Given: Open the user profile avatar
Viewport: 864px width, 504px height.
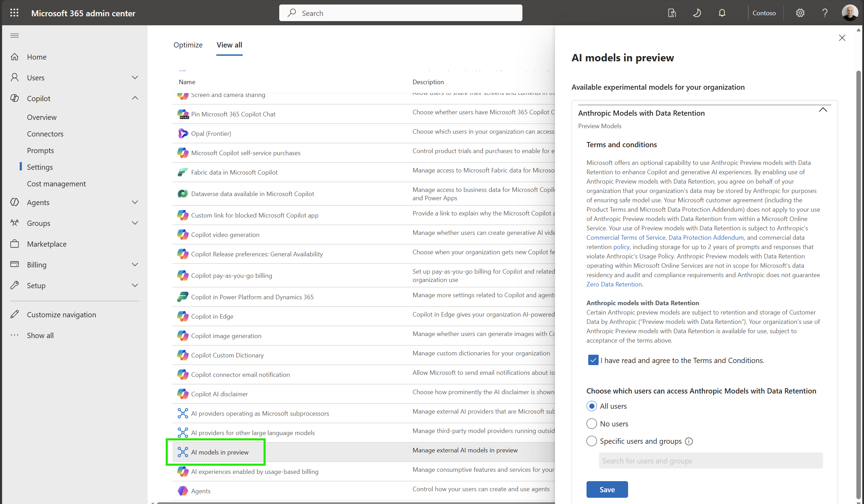Looking at the screenshot, I should click(850, 13).
